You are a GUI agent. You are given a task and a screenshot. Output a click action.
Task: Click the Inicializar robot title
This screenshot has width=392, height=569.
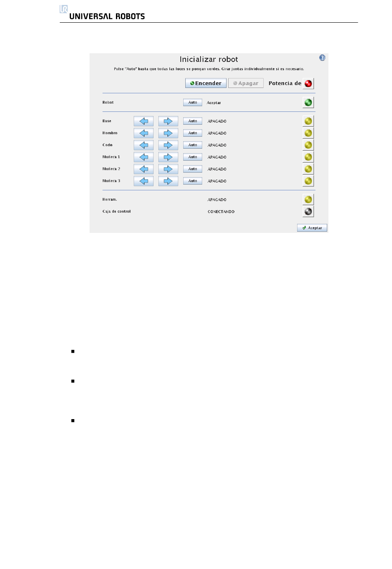pos(209,59)
